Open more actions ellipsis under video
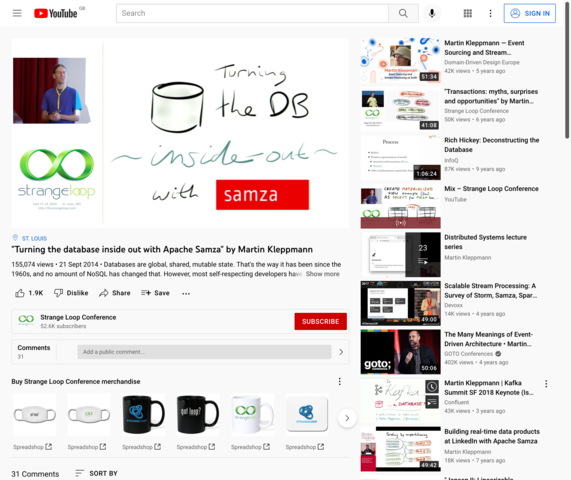 pos(186,293)
